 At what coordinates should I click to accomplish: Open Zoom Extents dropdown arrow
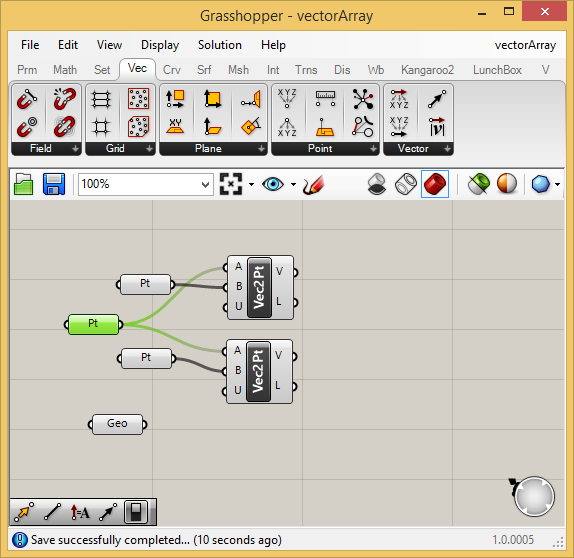point(251,184)
